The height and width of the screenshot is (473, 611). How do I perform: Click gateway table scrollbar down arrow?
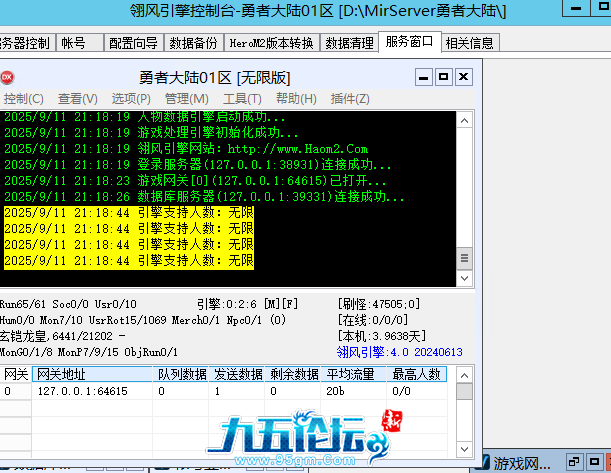pyautogui.click(x=464, y=449)
